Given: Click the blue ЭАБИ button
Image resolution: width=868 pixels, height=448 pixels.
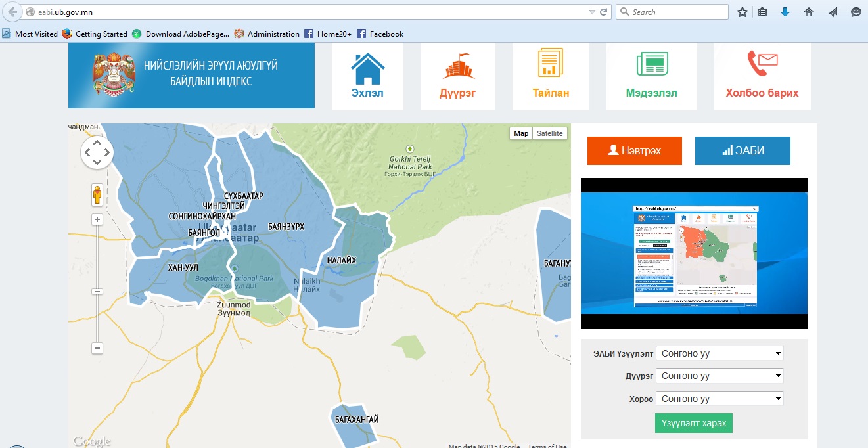Looking at the screenshot, I should 742,150.
